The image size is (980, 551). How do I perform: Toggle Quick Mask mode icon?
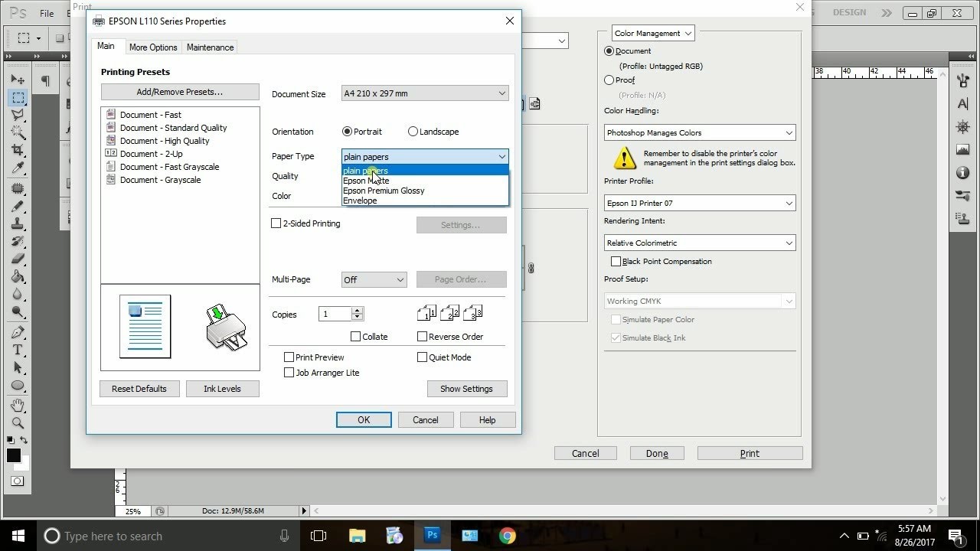click(x=17, y=481)
